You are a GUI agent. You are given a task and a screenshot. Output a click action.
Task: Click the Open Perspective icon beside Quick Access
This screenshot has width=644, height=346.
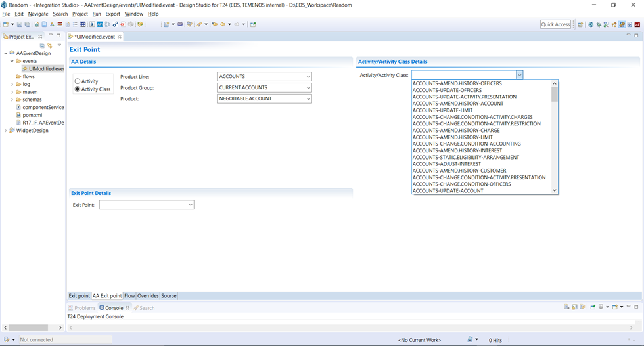pos(580,24)
